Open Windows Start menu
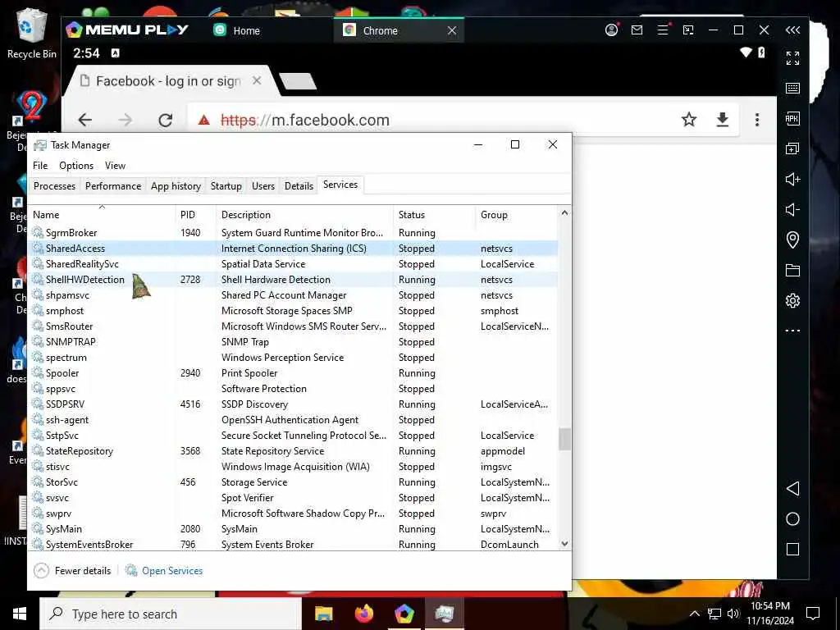The image size is (840, 630). (20, 614)
